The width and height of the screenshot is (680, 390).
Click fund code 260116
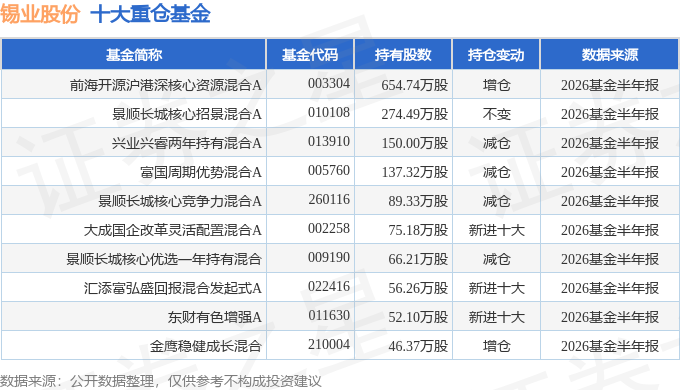pos(329,200)
